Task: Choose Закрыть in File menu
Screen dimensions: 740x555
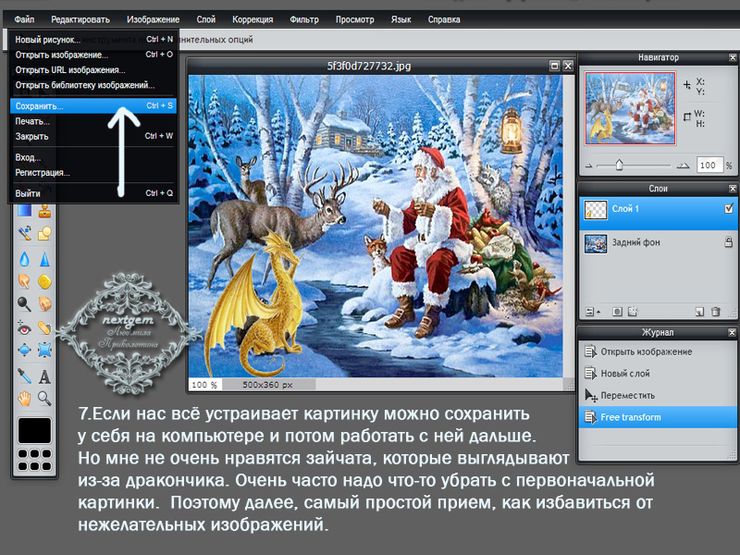Action: pyautogui.click(x=93, y=136)
